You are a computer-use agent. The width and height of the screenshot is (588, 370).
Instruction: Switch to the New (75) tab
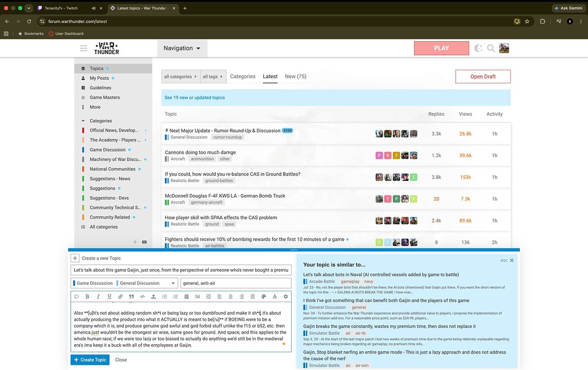tap(296, 76)
